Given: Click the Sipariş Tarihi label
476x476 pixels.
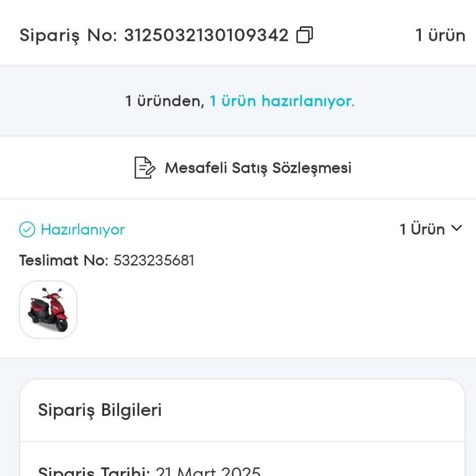Looking at the screenshot, I should (94, 472).
